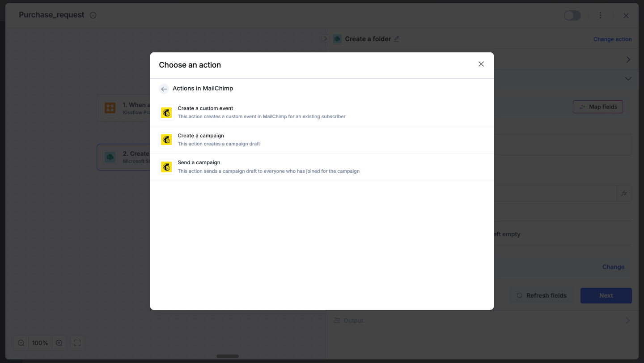Zoom in the workflow canvas
This screenshot has height=363, width=644.
click(x=59, y=343)
